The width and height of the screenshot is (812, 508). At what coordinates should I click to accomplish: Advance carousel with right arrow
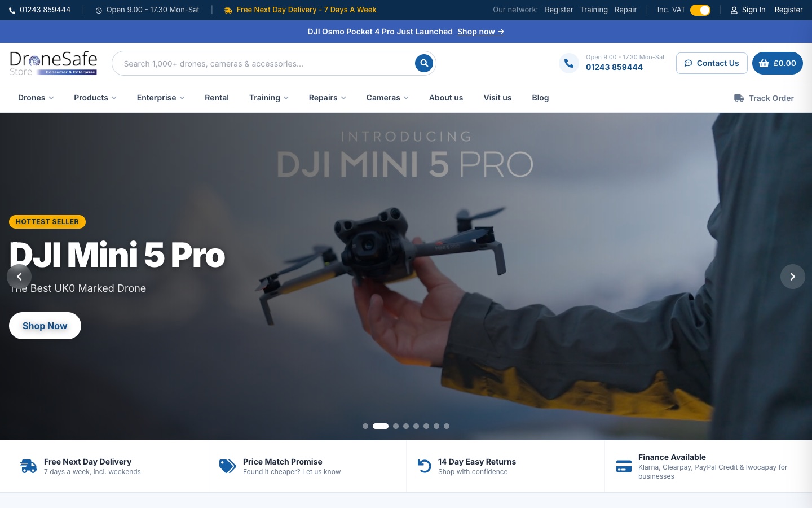tap(793, 277)
